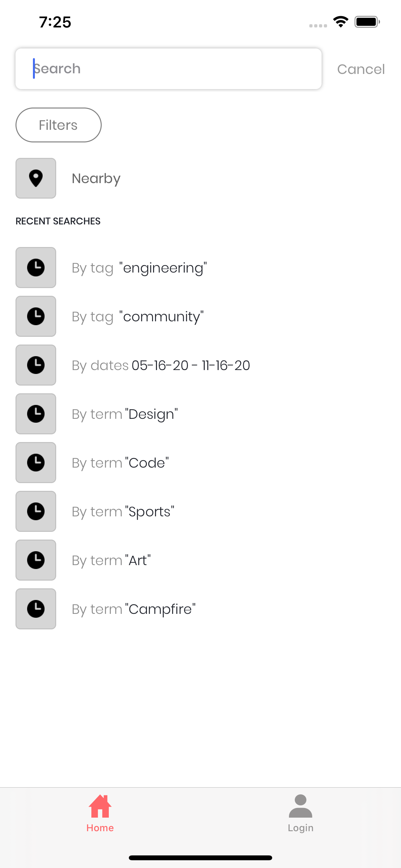Cancel the search
This screenshot has width=401, height=868.
(361, 69)
